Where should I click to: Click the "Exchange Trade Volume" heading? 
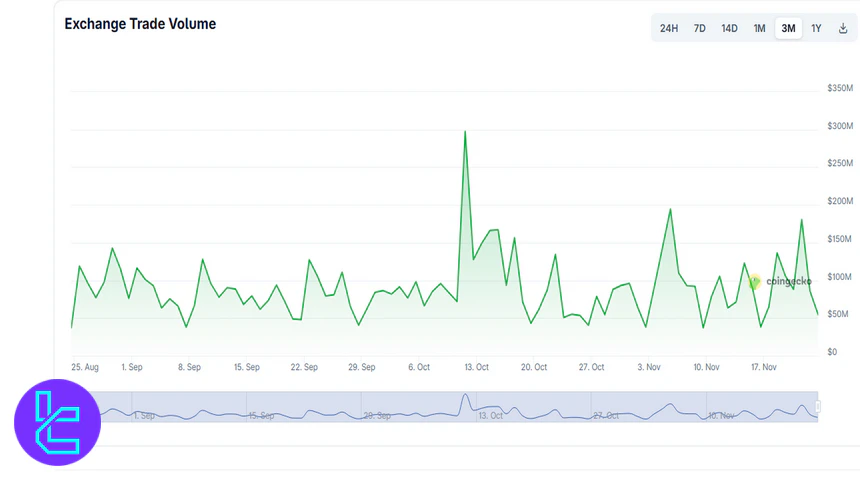click(x=140, y=24)
